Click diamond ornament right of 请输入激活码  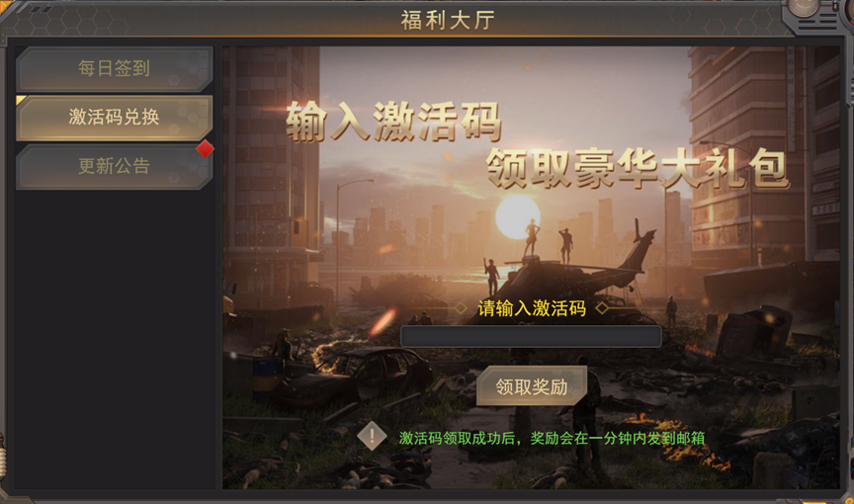tap(602, 308)
